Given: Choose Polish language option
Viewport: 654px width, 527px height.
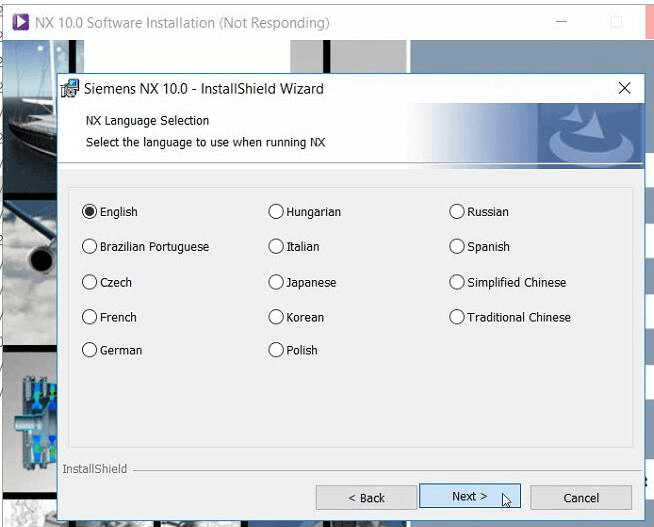Looking at the screenshot, I should point(276,351).
